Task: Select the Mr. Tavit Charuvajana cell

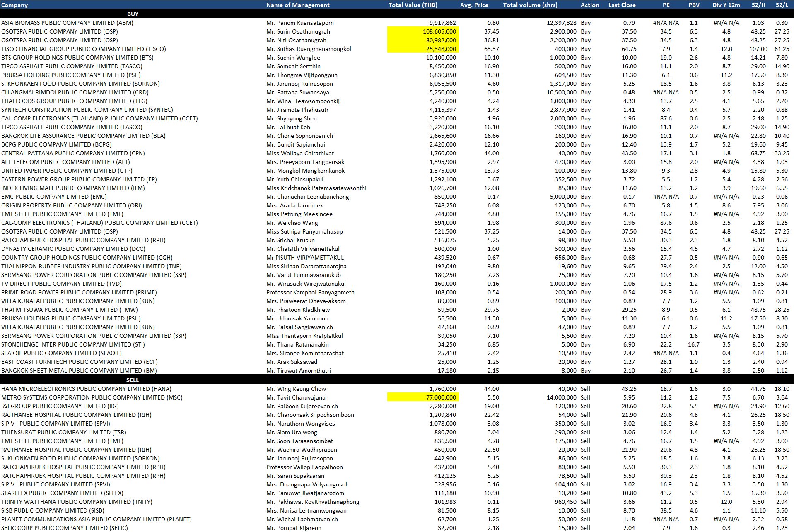Action: (296, 397)
